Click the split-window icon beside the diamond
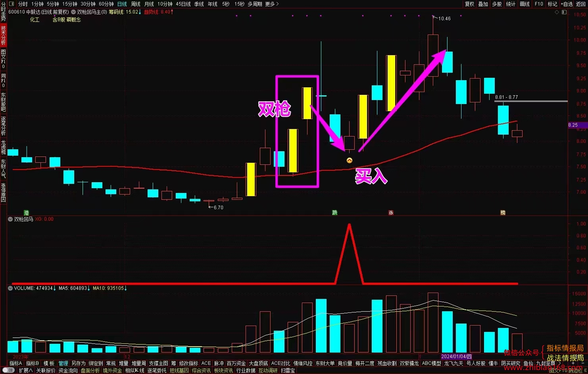 click(x=564, y=12)
